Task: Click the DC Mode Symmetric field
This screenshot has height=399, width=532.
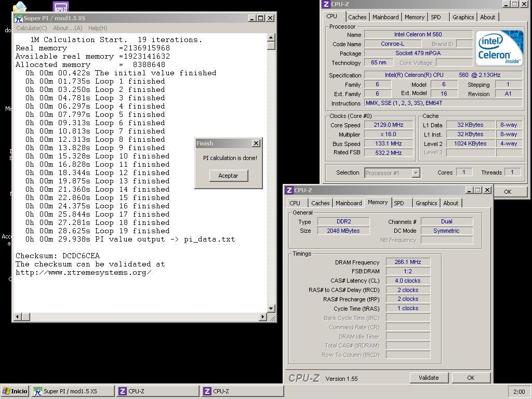Action: [x=446, y=231]
